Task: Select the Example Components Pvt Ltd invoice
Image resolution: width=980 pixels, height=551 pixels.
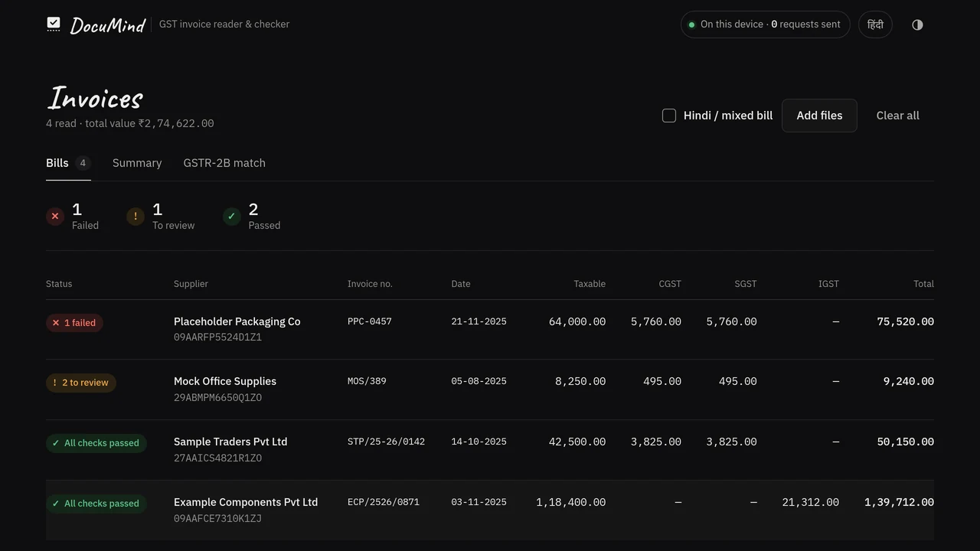Action: (490, 510)
